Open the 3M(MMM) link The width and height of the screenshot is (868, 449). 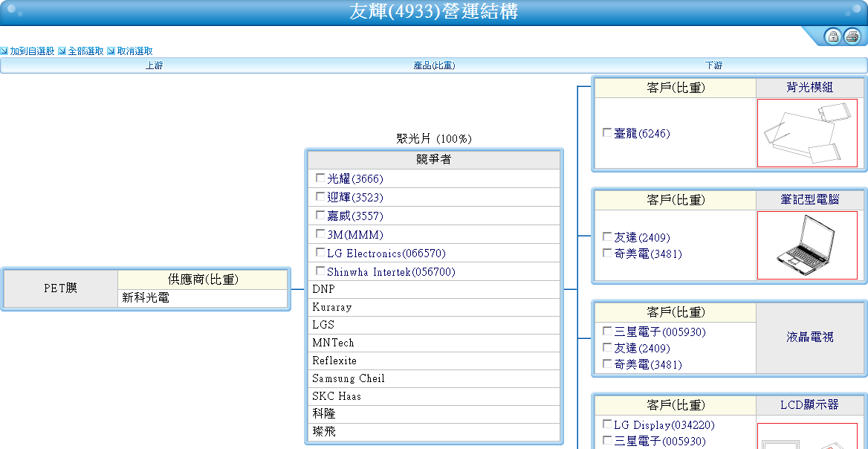coord(354,235)
